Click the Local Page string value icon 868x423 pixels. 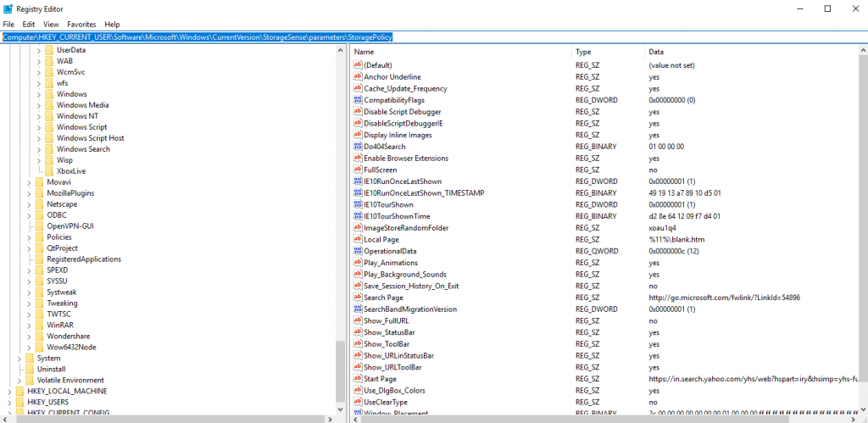358,240
